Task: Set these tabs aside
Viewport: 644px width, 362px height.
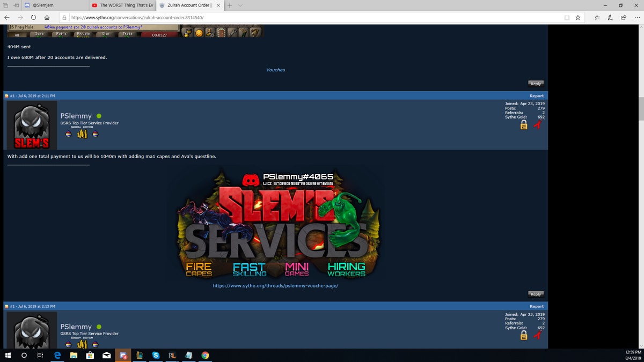Action: (16, 5)
